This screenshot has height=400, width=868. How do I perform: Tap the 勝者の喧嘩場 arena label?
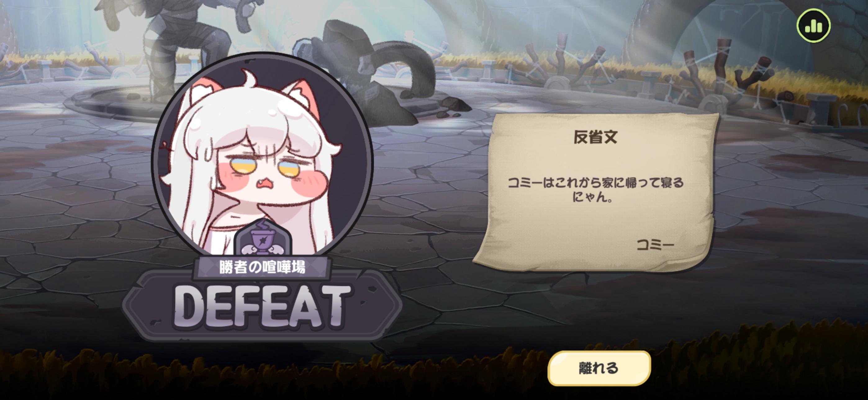coord(262,267)
